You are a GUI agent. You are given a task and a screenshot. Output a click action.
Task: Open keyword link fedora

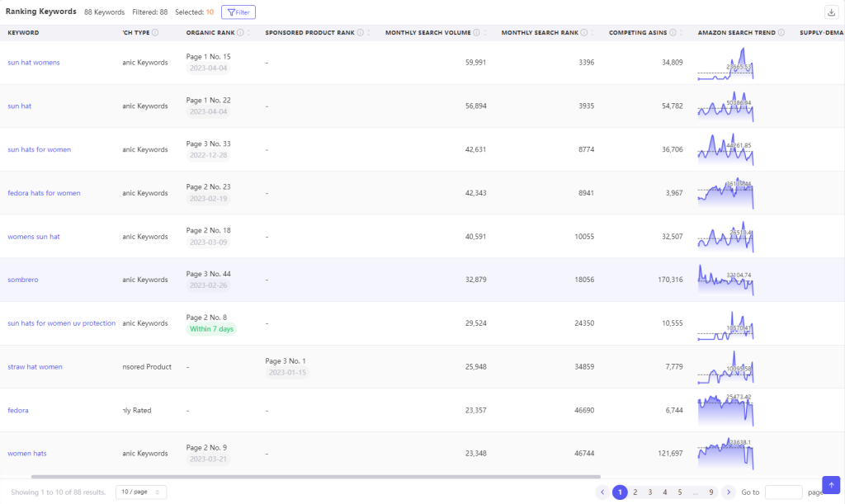(18, 410)
